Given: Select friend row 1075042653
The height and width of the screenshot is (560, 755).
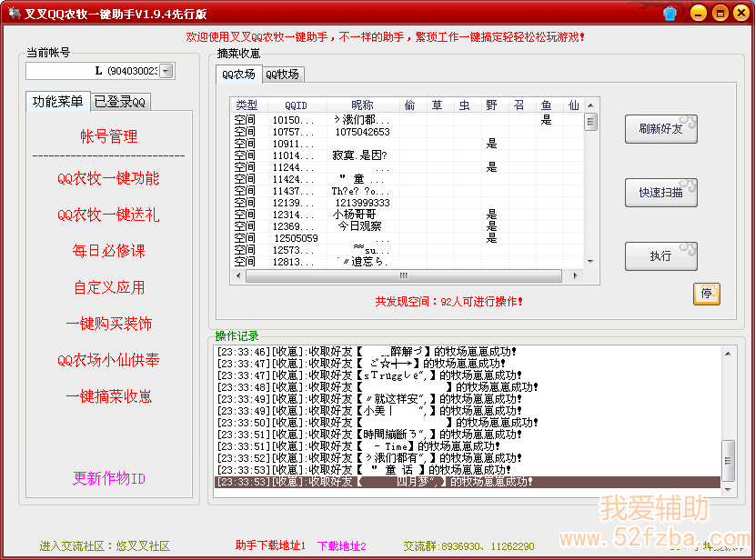Looking at the screenshot, I should 408,132.
